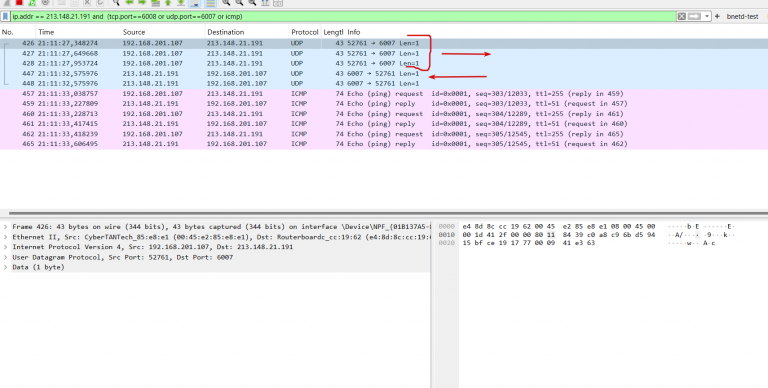
Task: Go back in packet history (green left arrow)
Action: pos(129,2)
